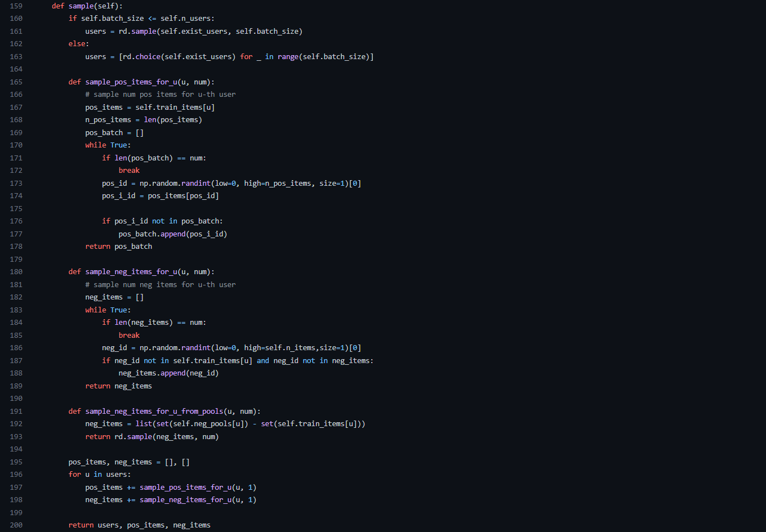Click line number 180
766x532 pixels.
(16, 272)
